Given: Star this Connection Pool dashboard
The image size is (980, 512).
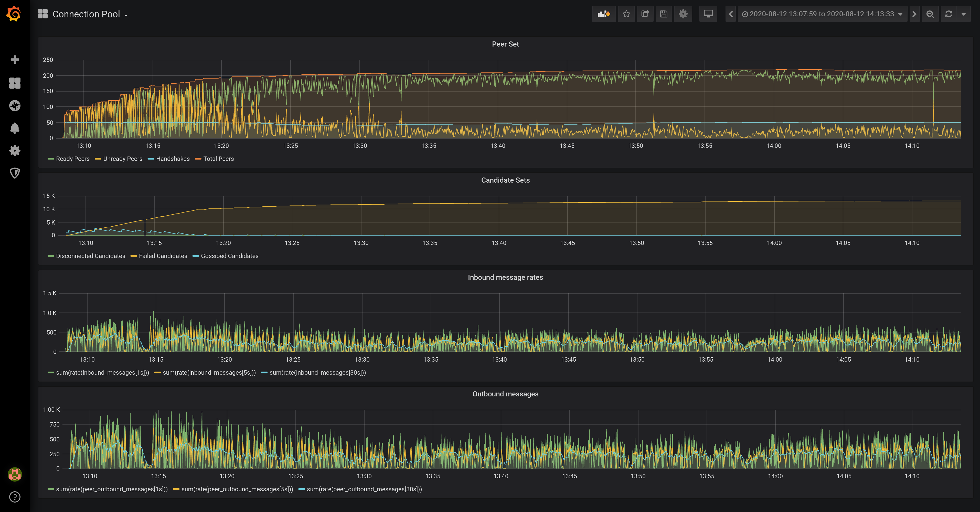Looking at the screenshot, I should coord(626,14).
